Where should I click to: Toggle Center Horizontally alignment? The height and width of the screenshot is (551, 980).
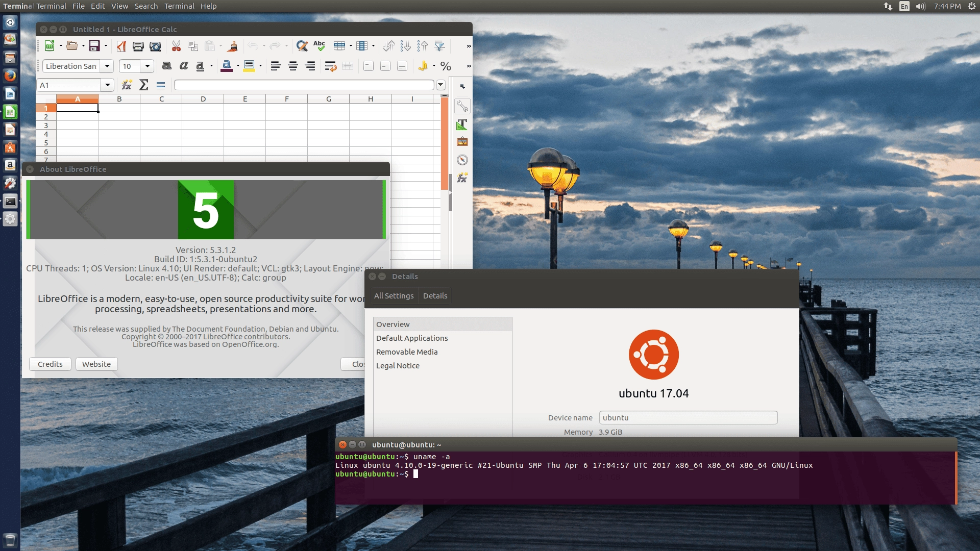293,66
